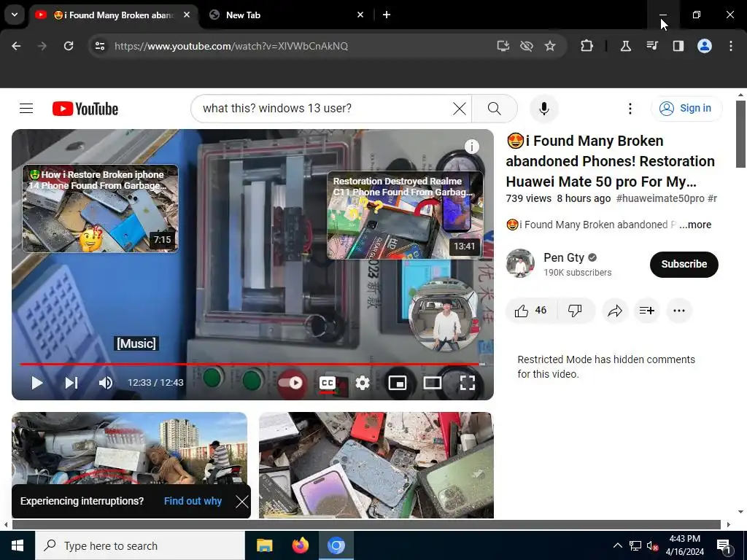Open the suggested iPhone 14 restoration video card
This screenshot has height=560, width=747.
[100, 208]
